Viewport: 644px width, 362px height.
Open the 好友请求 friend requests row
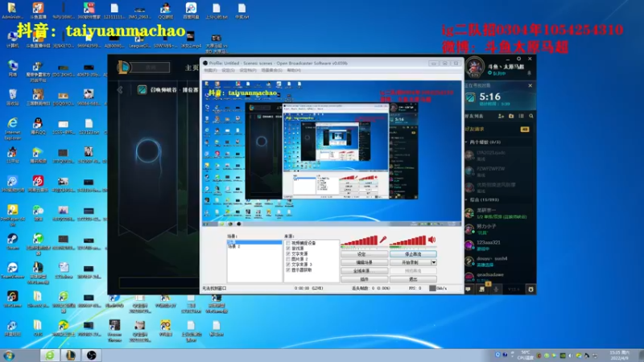(x=497, y=130)
